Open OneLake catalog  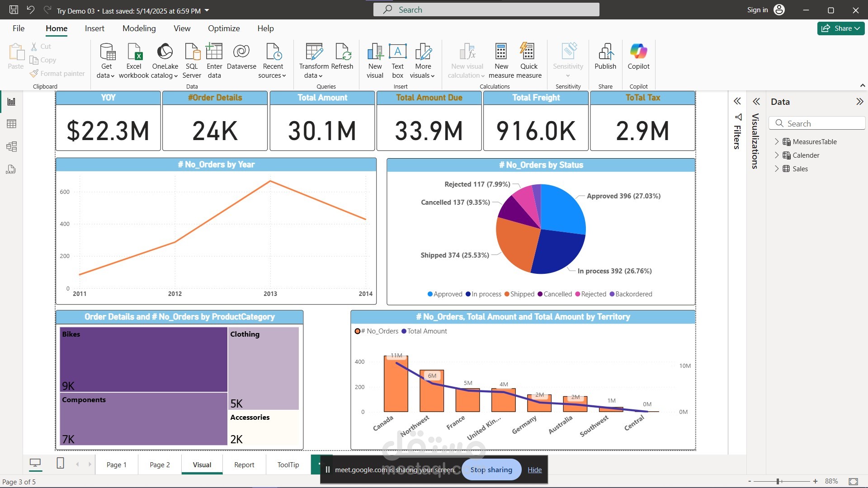165,61
